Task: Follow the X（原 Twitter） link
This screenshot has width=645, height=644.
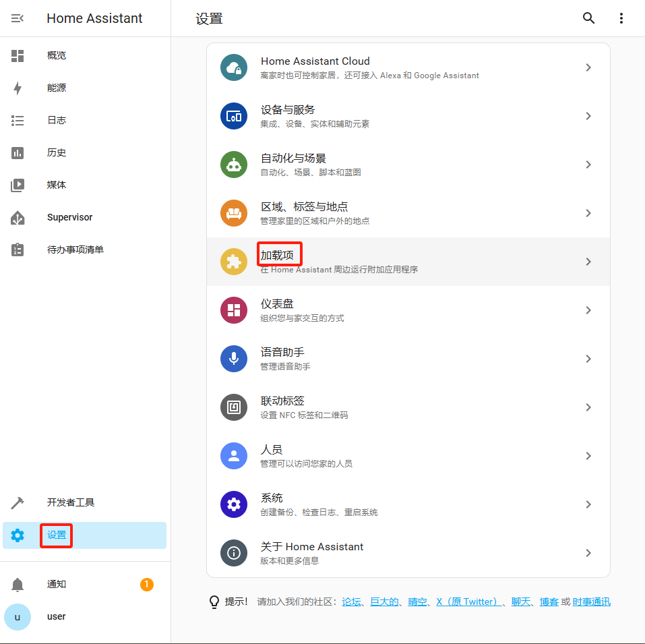Action: pyautogui.click(x=469, y=602)
